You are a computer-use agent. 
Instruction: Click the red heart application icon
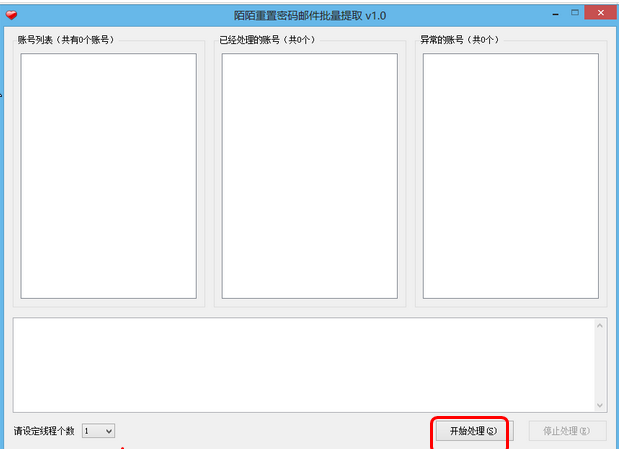coord(11,15)
